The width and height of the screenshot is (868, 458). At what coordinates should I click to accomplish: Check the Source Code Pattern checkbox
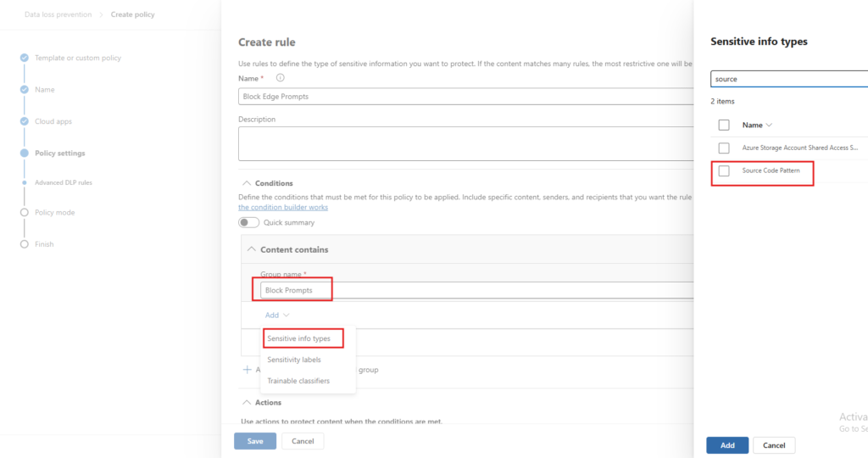coord(724,171)
